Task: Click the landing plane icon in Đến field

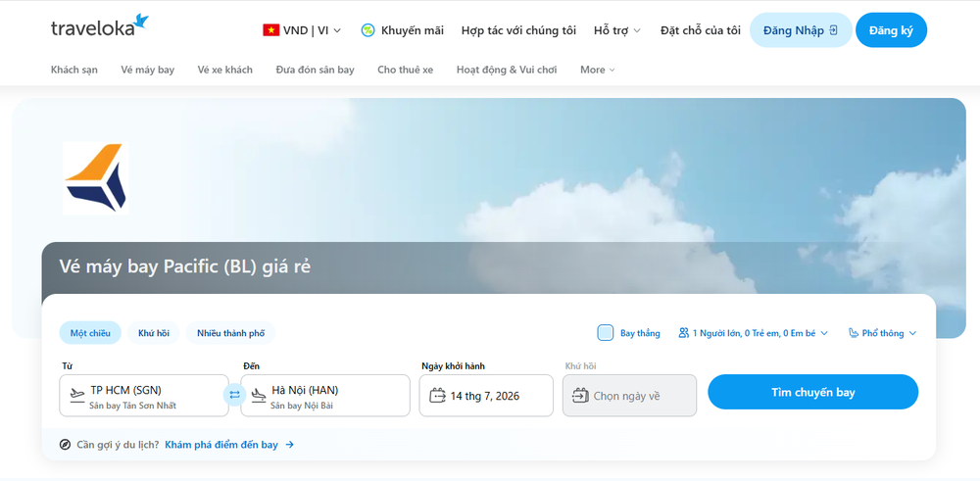Action: click(259, 396)
